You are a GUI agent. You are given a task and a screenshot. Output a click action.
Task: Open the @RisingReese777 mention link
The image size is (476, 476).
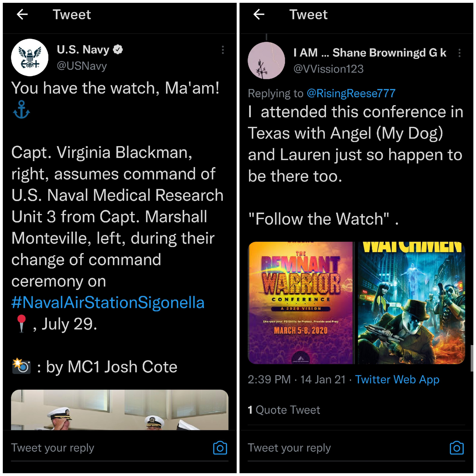pyautogui.click(x=351, y=93)
